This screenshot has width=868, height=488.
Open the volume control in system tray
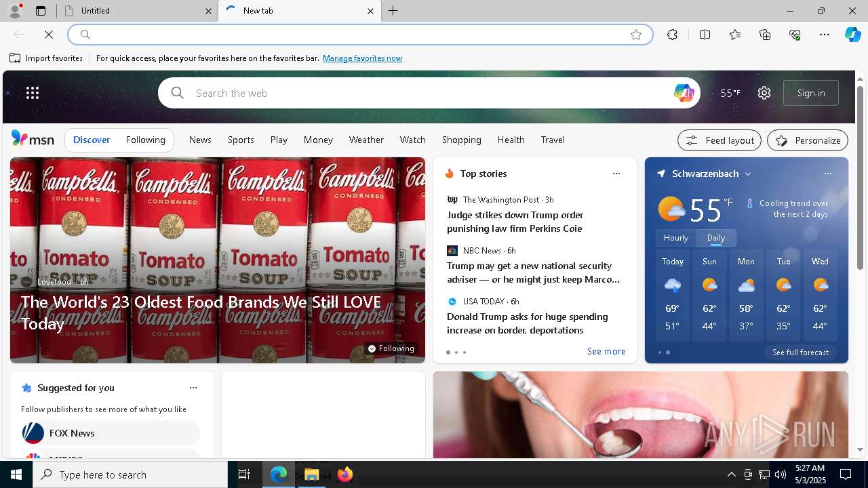[x=780, y=474]
